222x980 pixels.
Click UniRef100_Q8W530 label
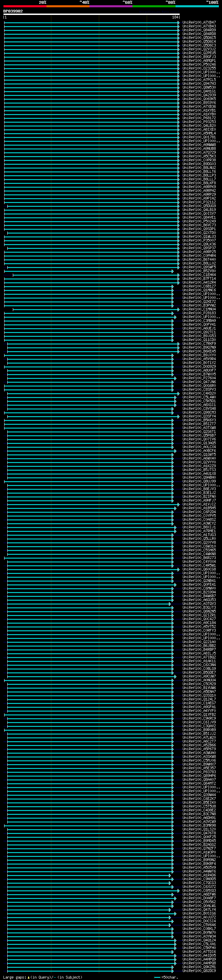[199, 88]
